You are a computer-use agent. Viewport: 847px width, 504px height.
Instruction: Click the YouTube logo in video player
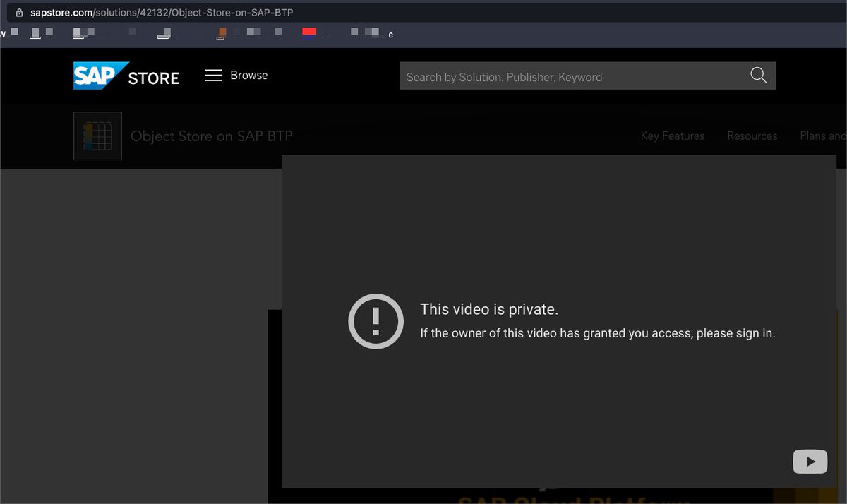(x=810, y=462)
